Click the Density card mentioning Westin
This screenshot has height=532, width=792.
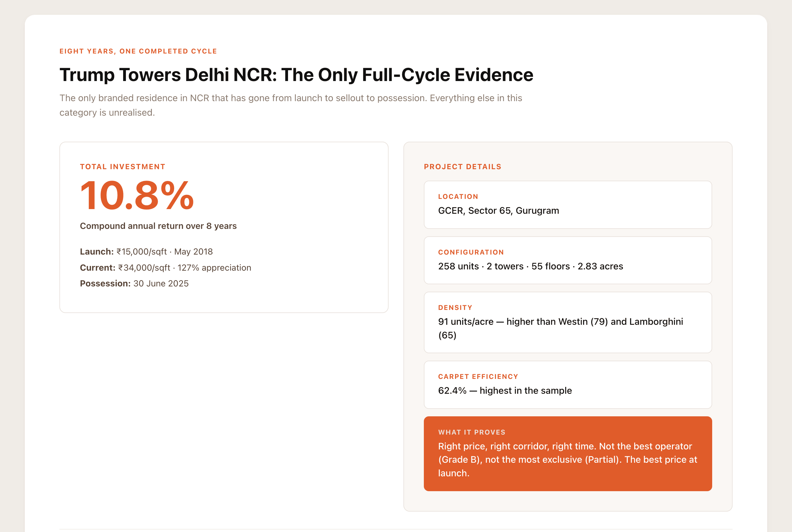point(568,322)
